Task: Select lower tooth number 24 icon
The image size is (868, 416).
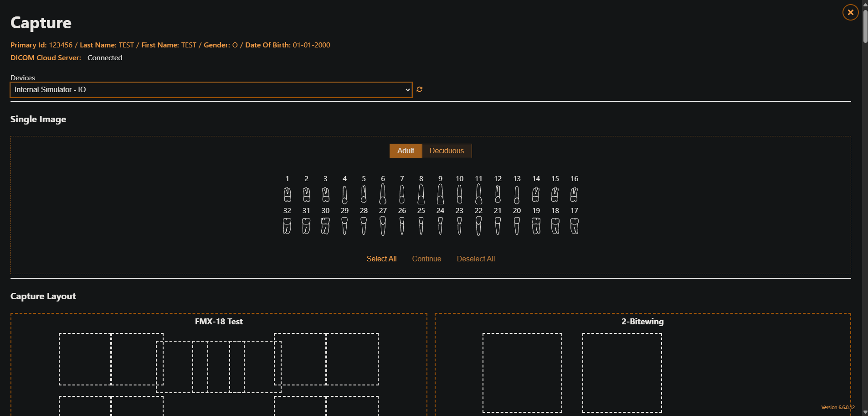Action: coord(440,226)
